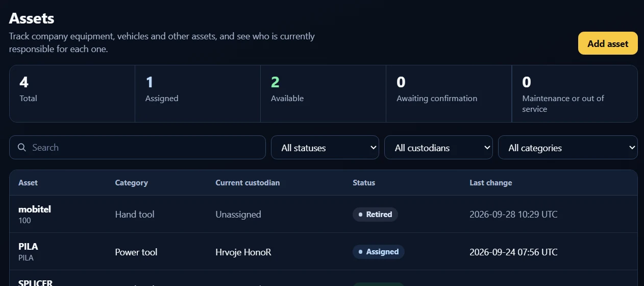Viewport: 644px width, 286px height.
Task: Open the All statuses dropdown
Action: point(325,148)
